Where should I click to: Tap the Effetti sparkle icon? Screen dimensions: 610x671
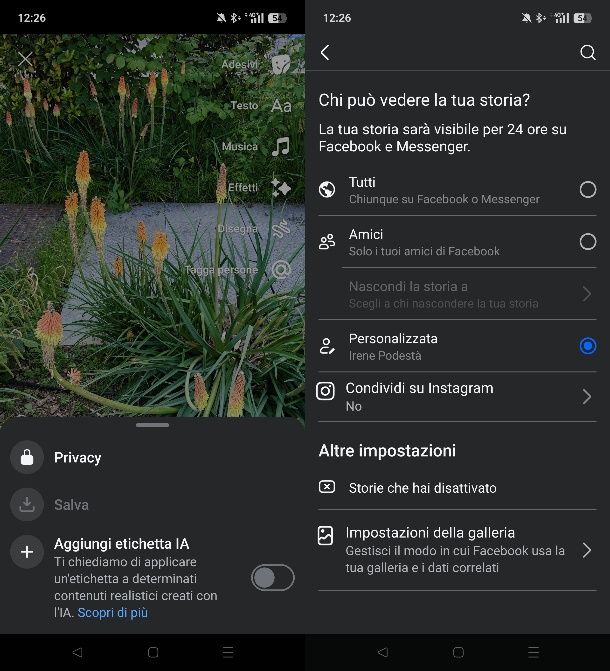coord(281,187)
